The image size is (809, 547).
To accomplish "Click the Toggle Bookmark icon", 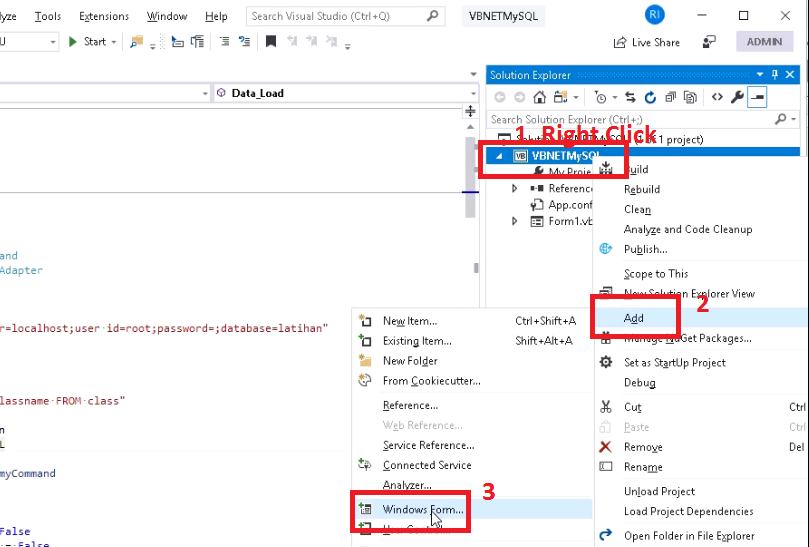I will pyautogui.click(x=271, y=41).
